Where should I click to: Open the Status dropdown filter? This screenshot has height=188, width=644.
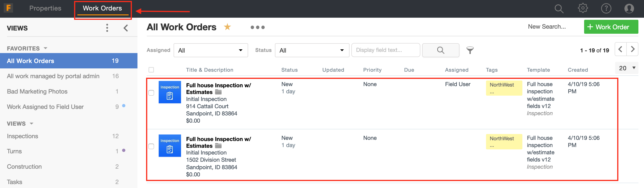312,50
